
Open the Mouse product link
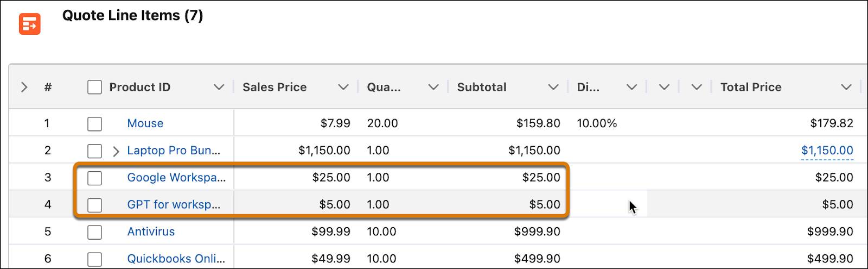[145, 123]
